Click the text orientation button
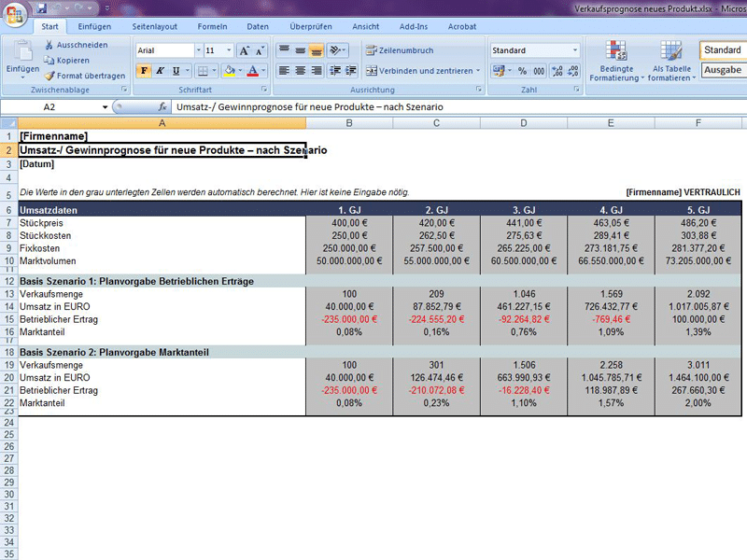Screen dimensions: 747x560 [336, 50]
